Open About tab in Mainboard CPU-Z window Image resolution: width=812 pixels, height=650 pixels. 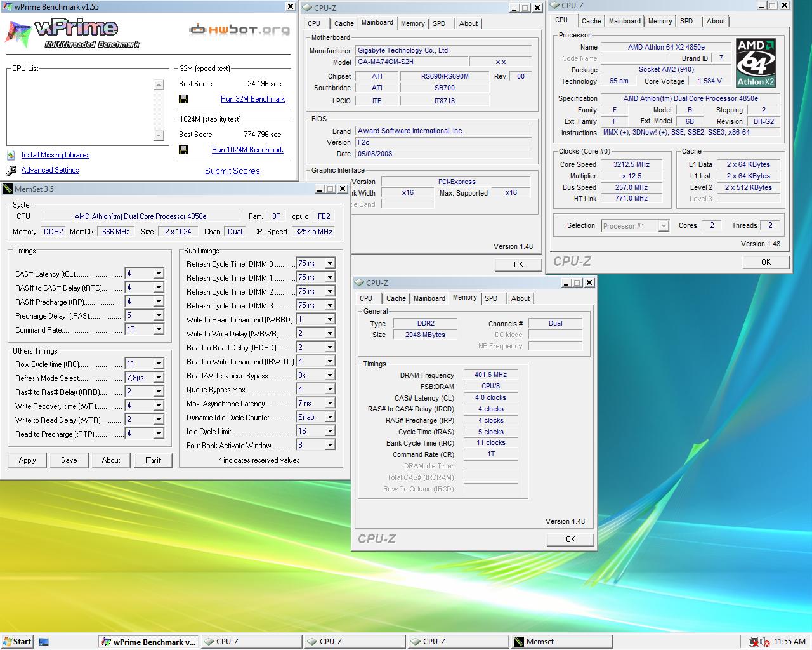(469, 23)
